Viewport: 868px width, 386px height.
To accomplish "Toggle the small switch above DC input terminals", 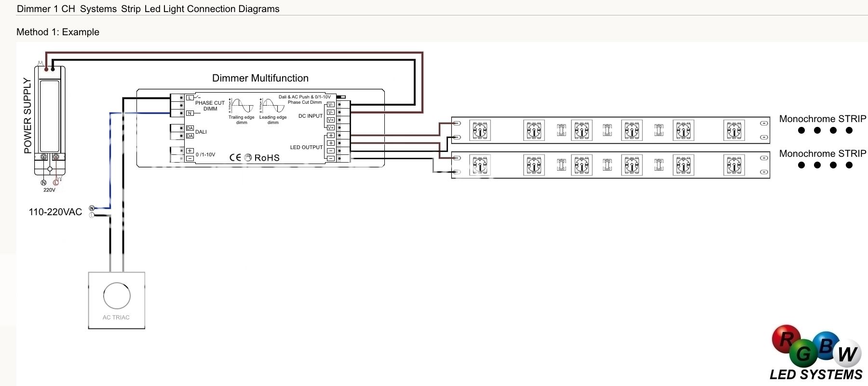I will 341,97.
